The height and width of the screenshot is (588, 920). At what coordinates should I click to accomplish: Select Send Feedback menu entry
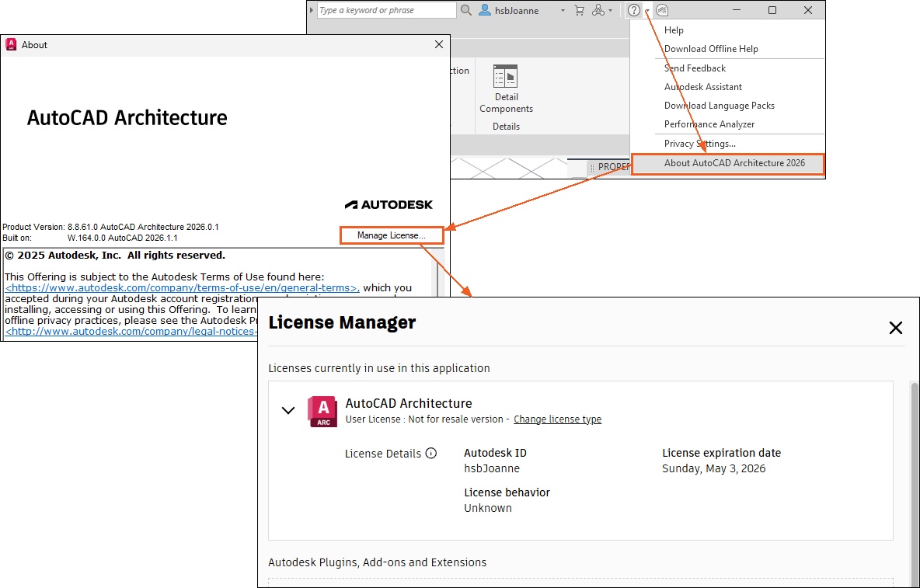[695, 68]
